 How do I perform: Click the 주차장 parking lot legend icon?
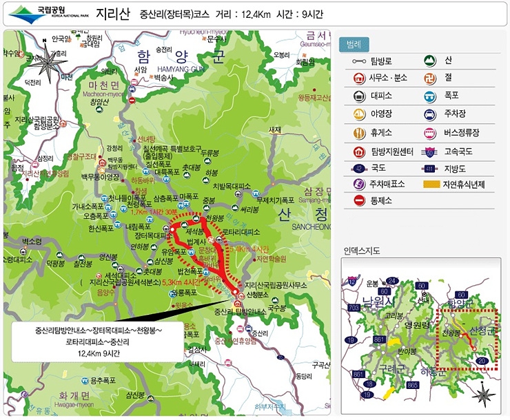click(430, 114)
